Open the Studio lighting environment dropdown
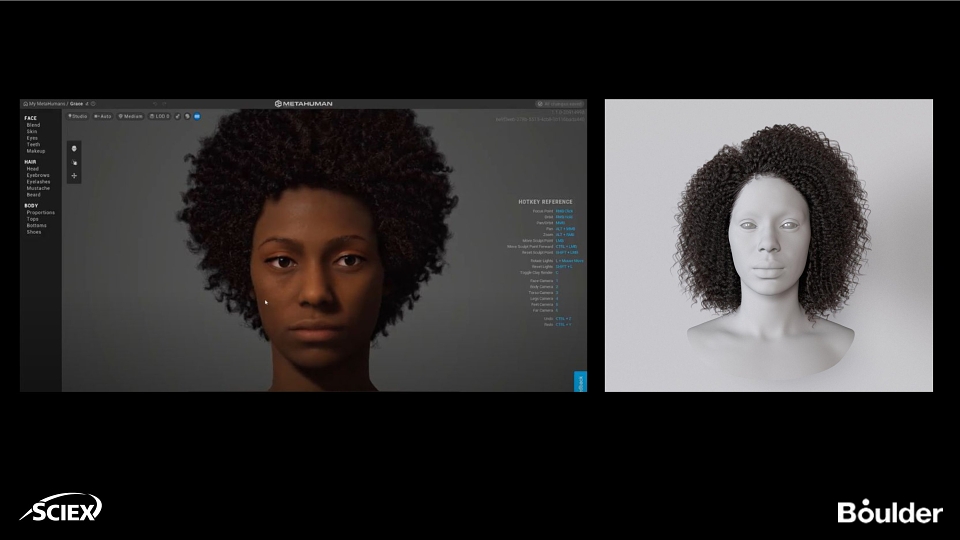 78,116
